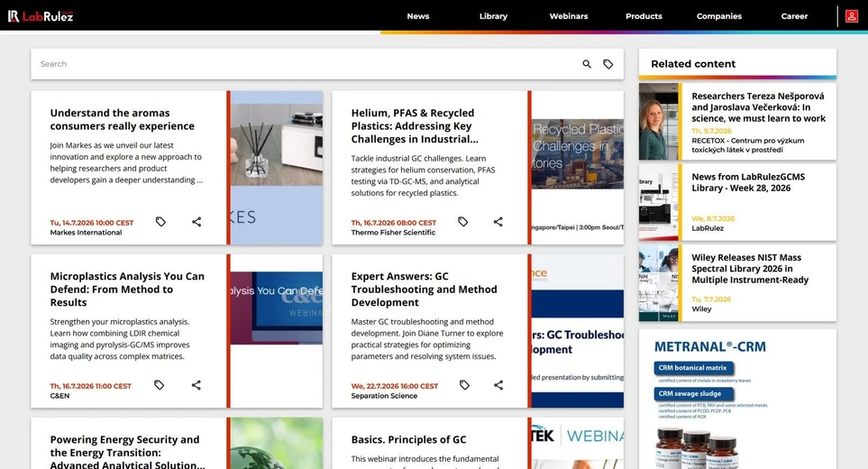Image resolution: width=868 pixels, height=469 pixels.
Task: Open 'News from LabRulezGCMS Library - Week 28' article
Action: [x=748, y=182]
